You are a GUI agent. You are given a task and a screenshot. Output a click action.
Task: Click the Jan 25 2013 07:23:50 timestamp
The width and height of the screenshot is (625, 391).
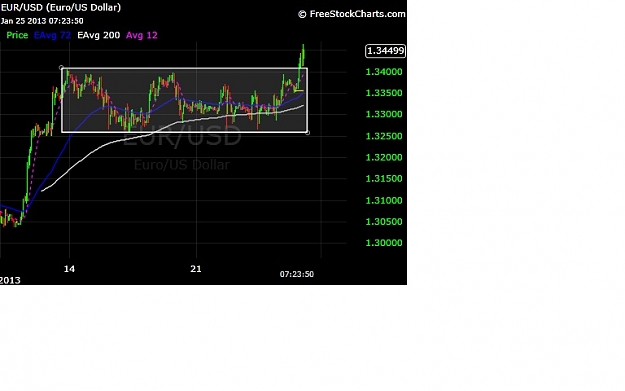tap(42, 21)
